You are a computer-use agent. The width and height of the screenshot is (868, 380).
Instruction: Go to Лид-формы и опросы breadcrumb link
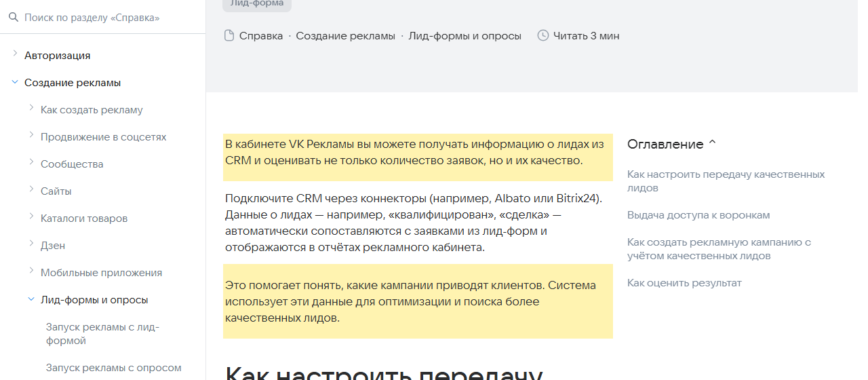tap(465, 36)
